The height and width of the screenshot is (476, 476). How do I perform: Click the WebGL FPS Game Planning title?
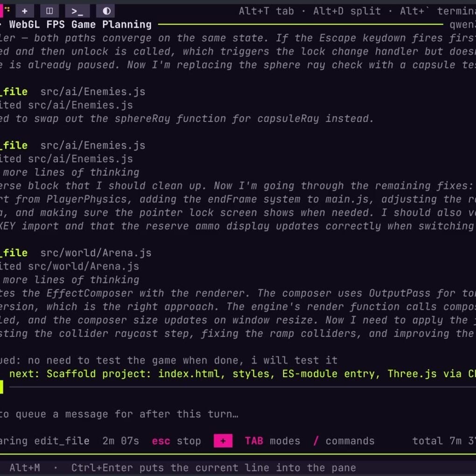coord(80,24)
